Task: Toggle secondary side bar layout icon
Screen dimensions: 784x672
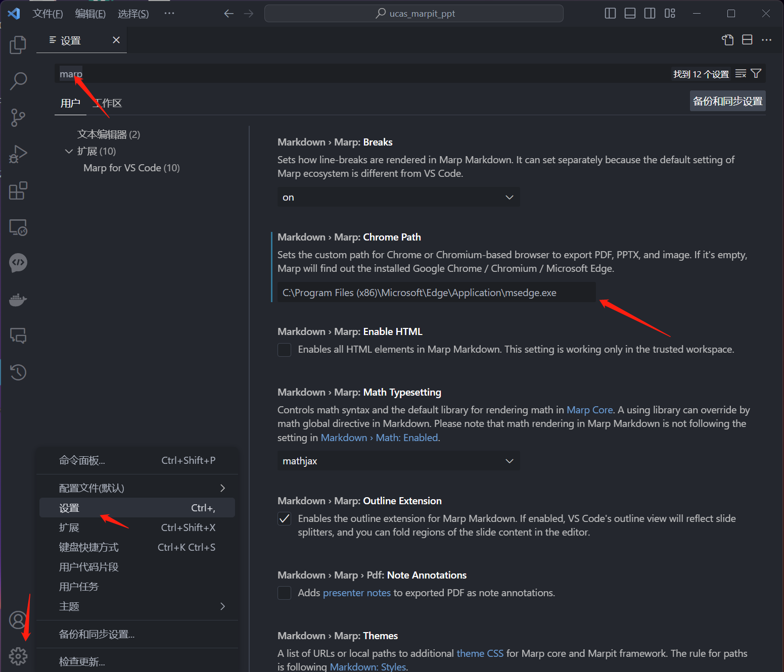Action: (x=650, y=14)
